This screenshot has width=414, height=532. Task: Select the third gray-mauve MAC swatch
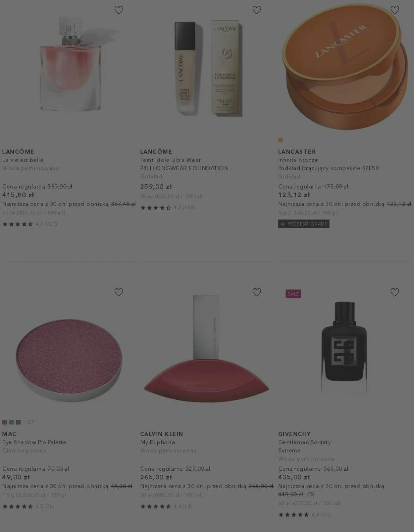(x=18, y=422)
